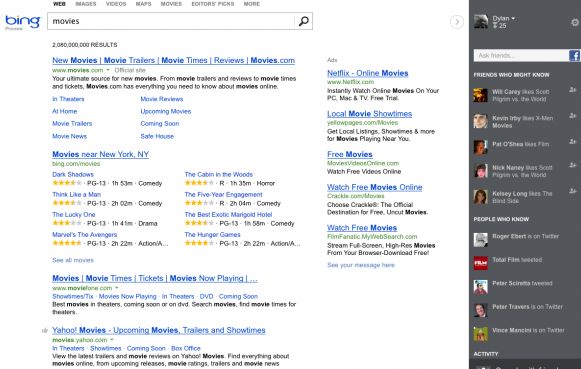This screenshot has width=581, height=369.
Task: Add Pat O'Shea using the friend icon
Action: 573,142
